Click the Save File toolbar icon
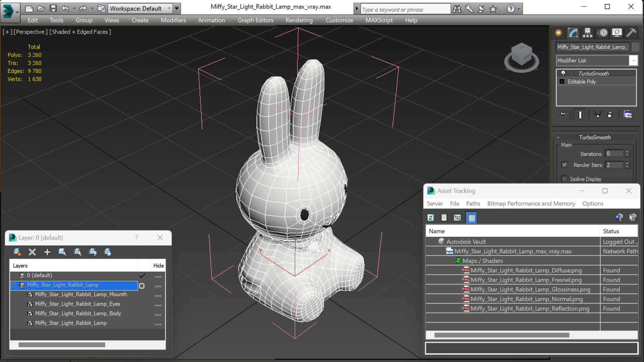Viewport: 644px width, 362px height. click(x=53, y=8)
